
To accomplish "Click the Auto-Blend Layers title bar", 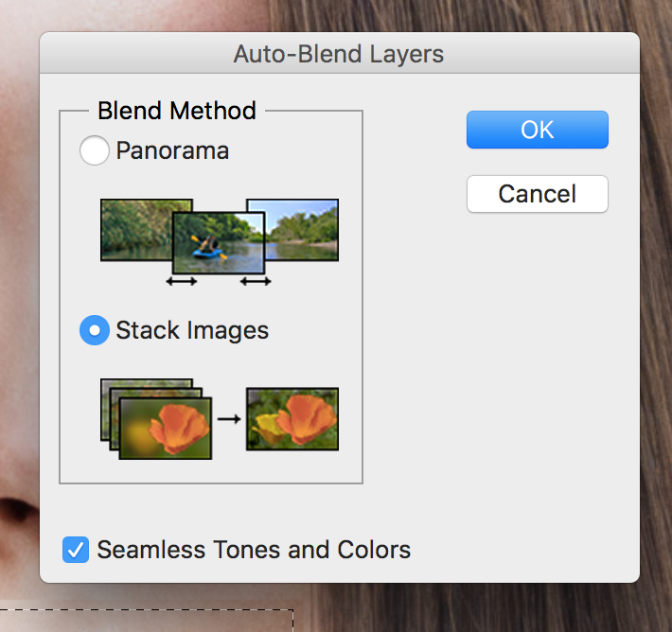I will click(x=339, y=54).
